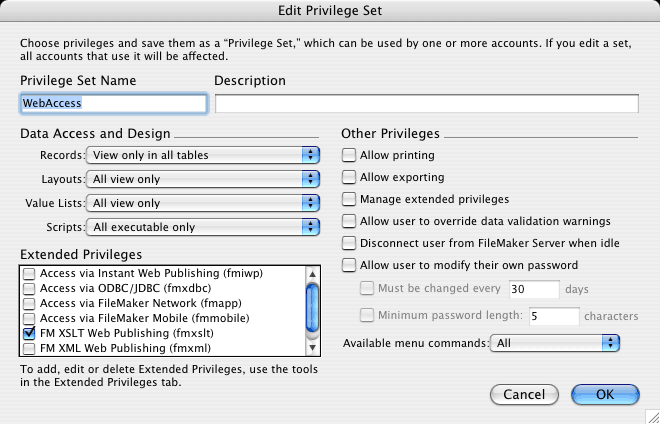Open the Layouts dropdown menu
This screenshot has height=424, width=660.
(x=203, y=179)
